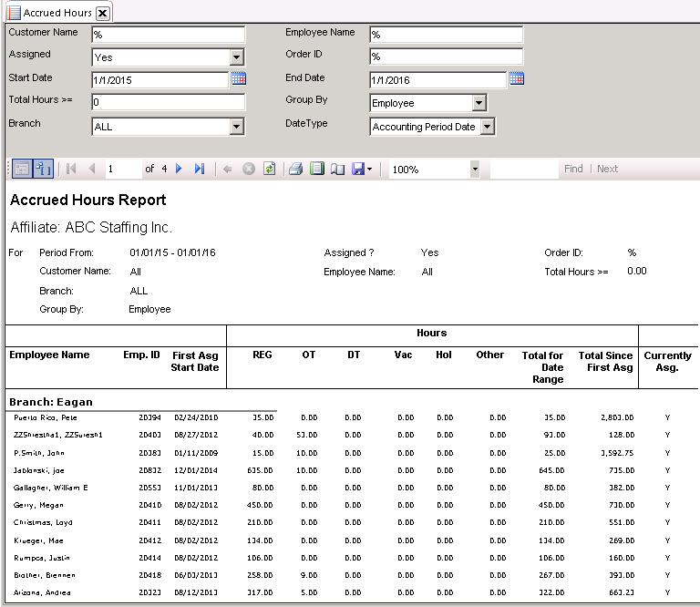
Task: Click the Total Hours >= field
Action: pos(169,102)
